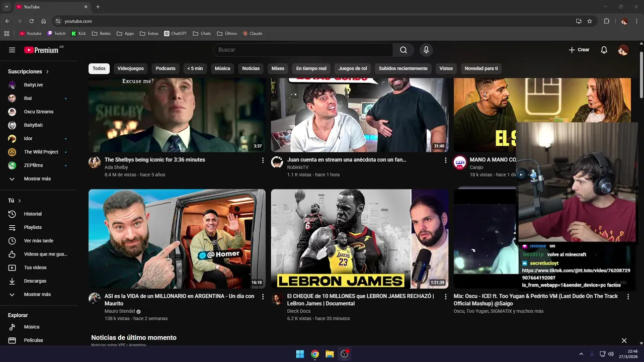Play the LEBRON JAMES documentary thumbnail
644x362 pixels.
click(x=360, y=239)
